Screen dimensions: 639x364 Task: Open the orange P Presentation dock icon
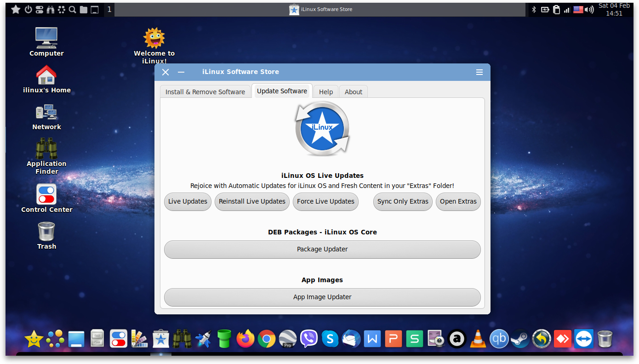[394, 339]
